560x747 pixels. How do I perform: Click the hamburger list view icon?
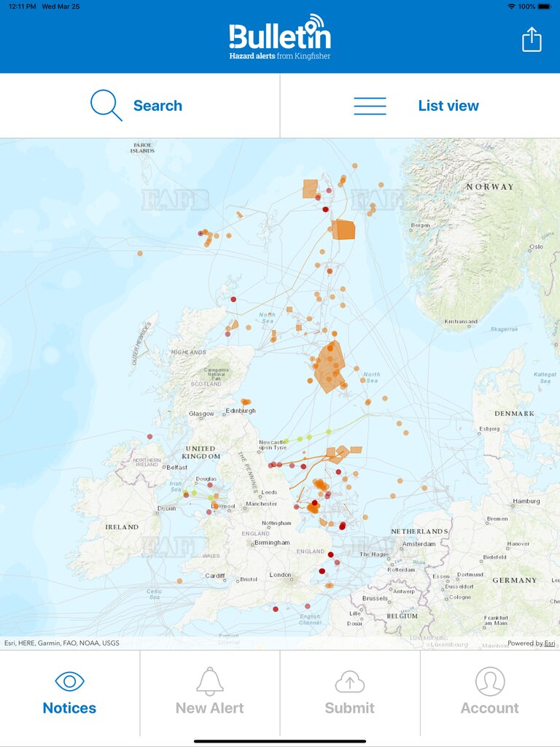click(x=370, y=106)
